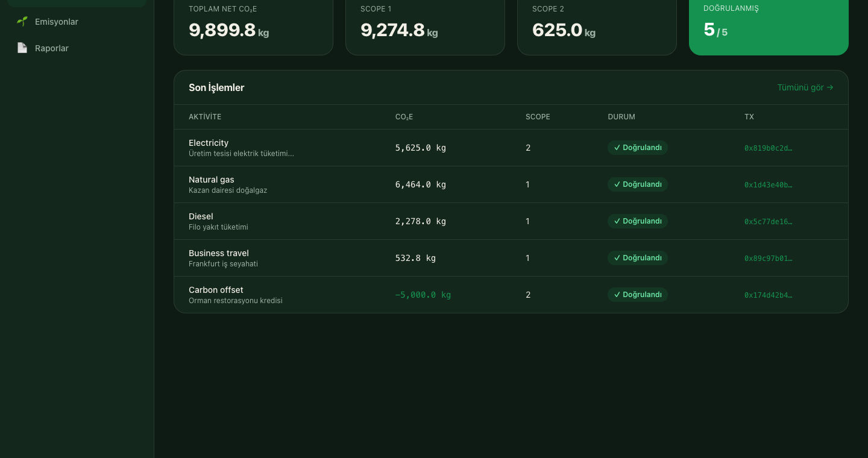Open transaction hash 0x5c77de16…

coord(769,221)
